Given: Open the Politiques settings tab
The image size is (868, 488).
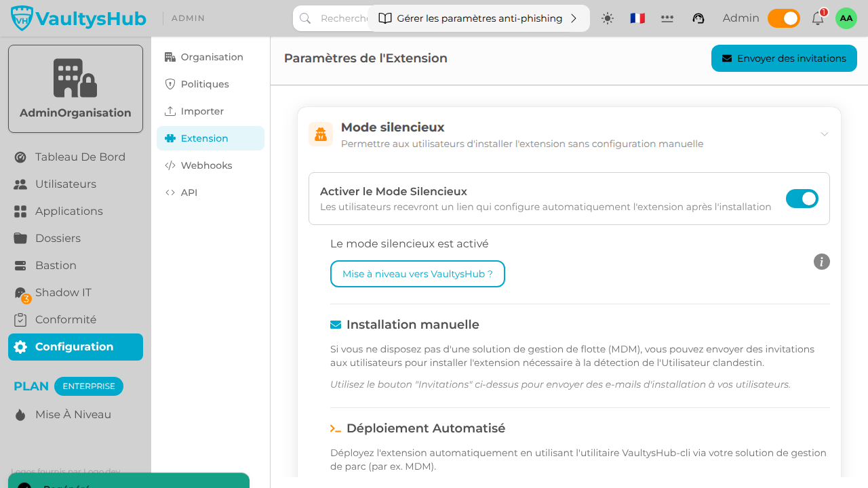Looking at the screenshot, I should point(210,84).
